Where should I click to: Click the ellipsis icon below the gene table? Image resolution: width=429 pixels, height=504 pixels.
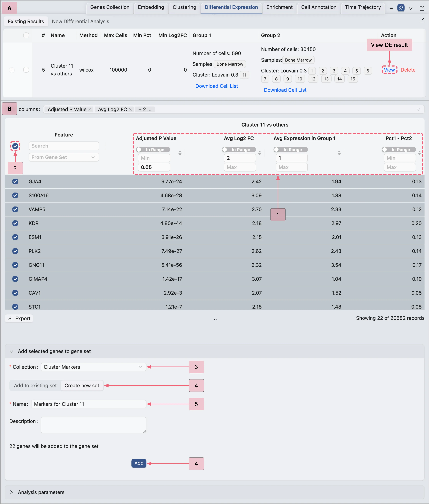(x=214, y=318)
